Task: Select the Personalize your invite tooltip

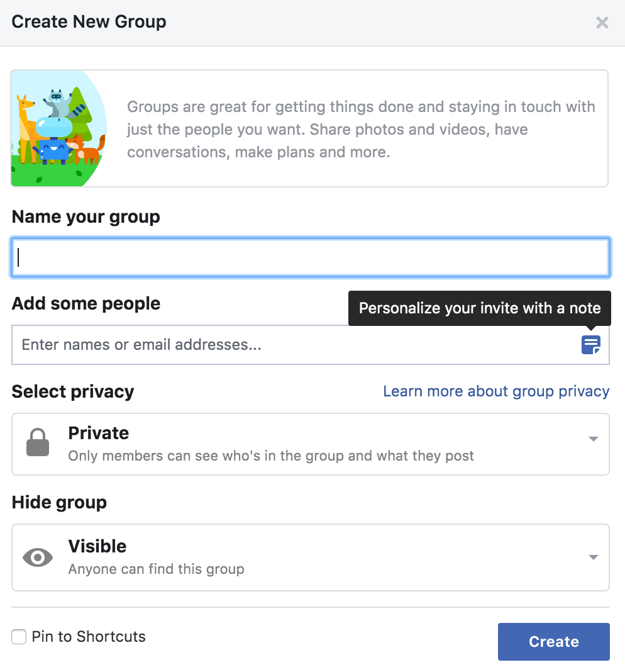Action: (x=479, y=308)
